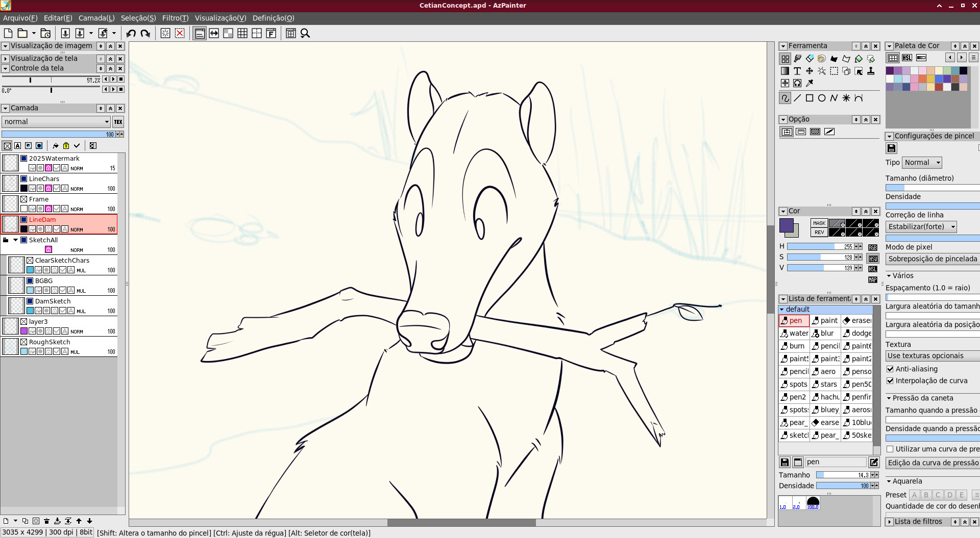Open the Editar menu
This screenshot has width=980, height=538.
coord(58,18)
